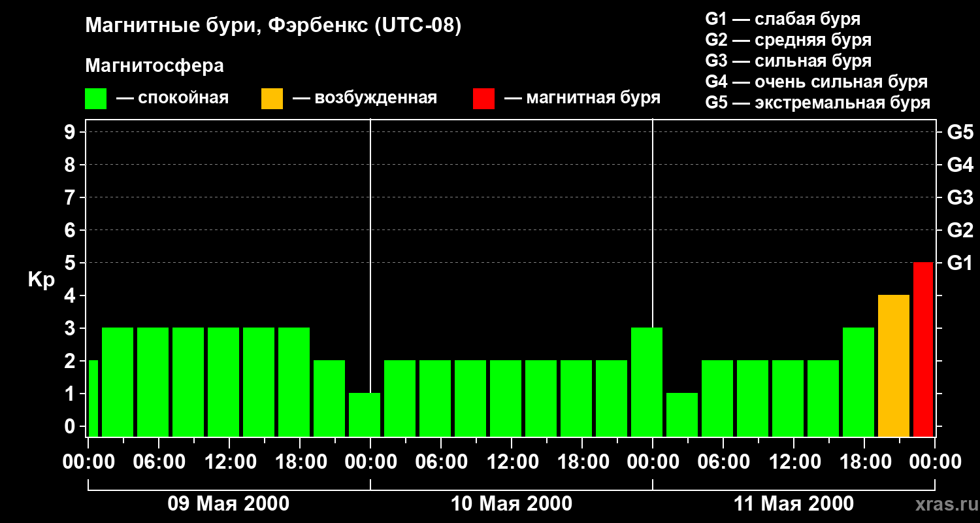Click the '12:00' time label above 10 Мая
This screenshot has width=980, height=523.
pos(512,462)
